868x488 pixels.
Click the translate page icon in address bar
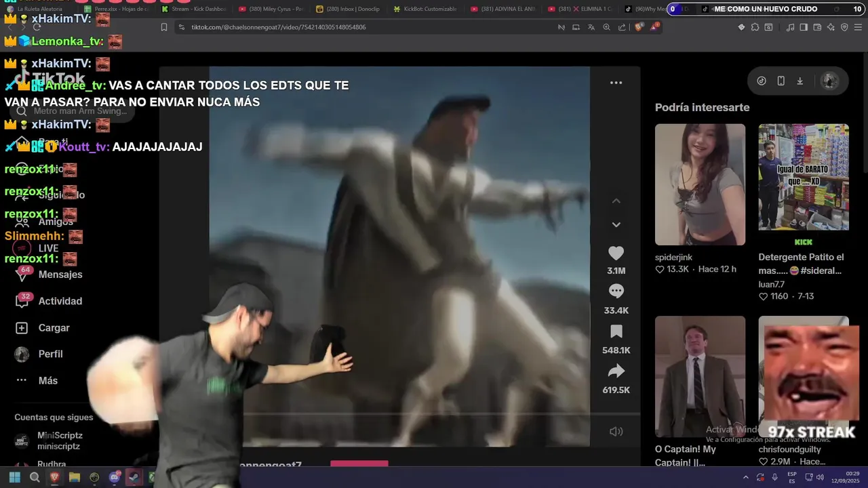pos(591,27)
